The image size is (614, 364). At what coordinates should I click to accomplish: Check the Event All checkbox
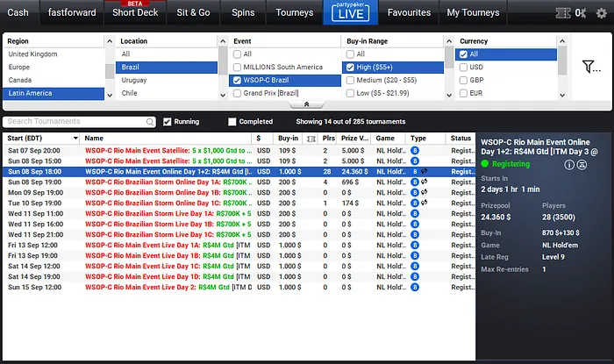(x=237, y=54)
